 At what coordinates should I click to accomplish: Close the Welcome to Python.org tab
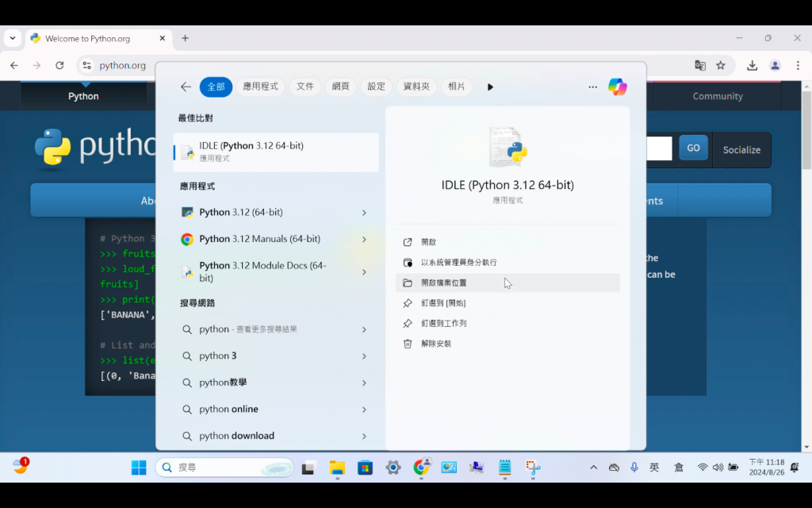click(162, 38)
